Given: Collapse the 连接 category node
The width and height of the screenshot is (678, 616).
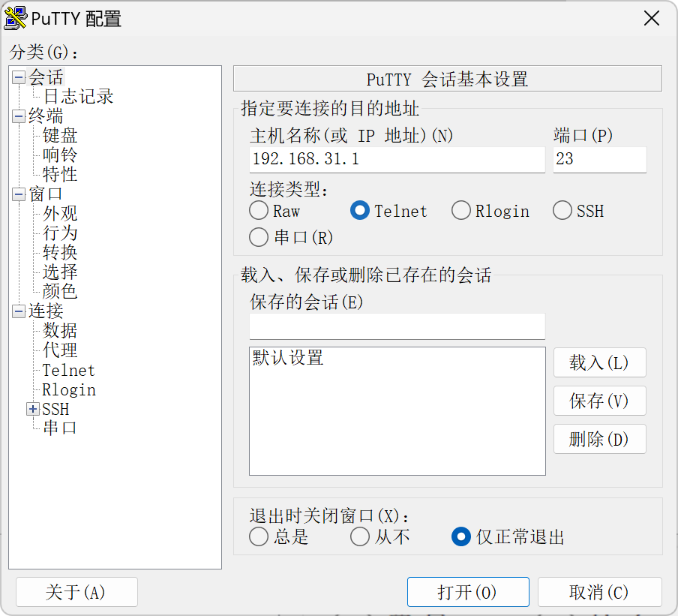Looking at the screenshot, I should pyautogui.click(x=19, y=311).
